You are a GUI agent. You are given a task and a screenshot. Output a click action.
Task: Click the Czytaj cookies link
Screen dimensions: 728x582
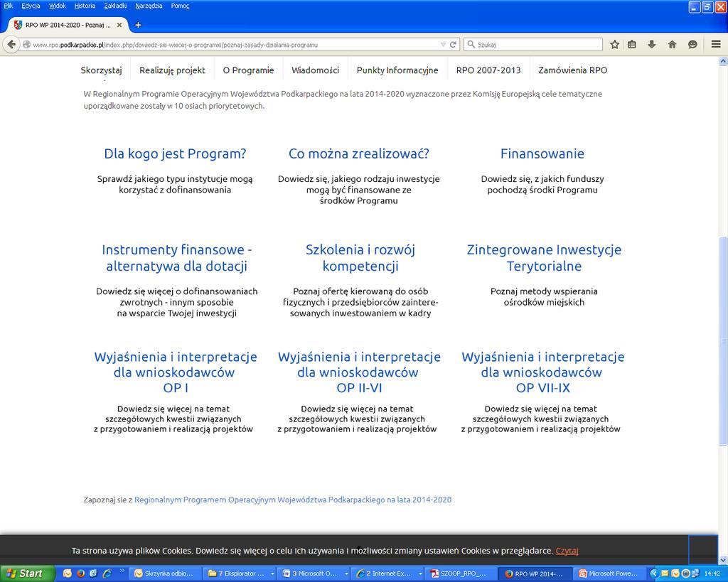pyautogui.click(x=567, y=551)
